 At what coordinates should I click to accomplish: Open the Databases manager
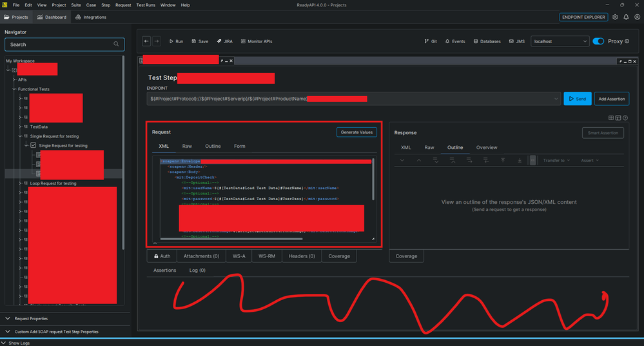(x=487, y=41)
